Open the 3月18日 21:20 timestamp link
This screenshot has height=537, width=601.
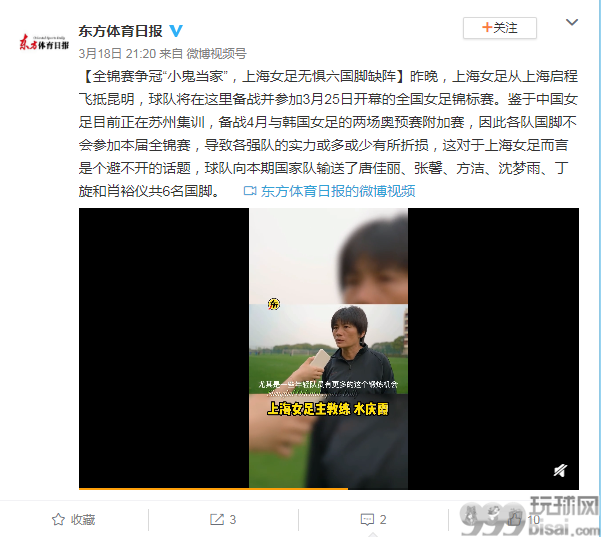[117, 54]
